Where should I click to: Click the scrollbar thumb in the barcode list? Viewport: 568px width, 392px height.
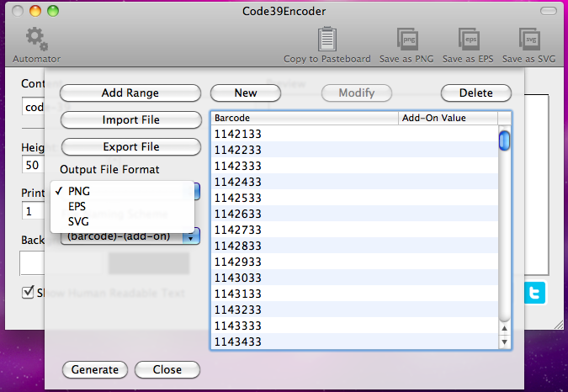[504, 140]
